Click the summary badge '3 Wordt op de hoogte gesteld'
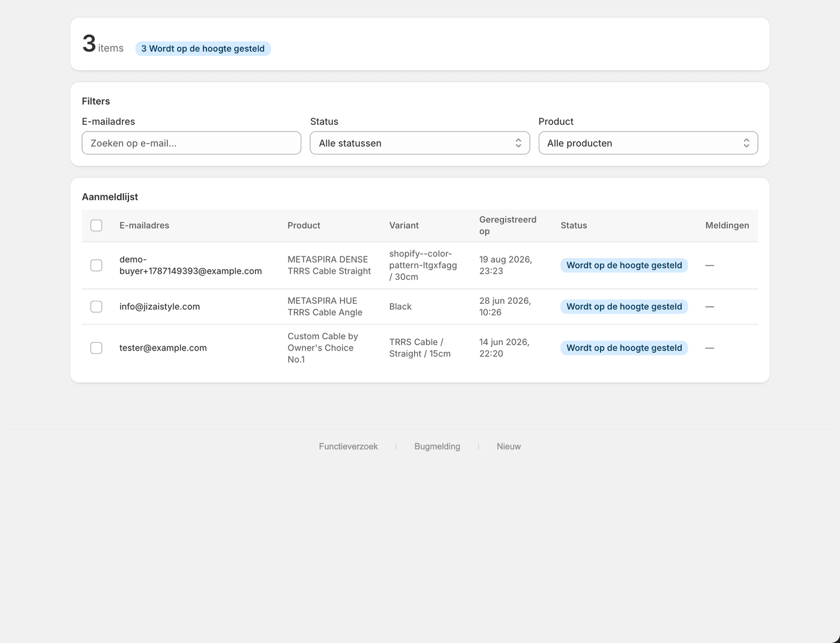The width and height of the screenshot is (840, 643). point(203,49)
